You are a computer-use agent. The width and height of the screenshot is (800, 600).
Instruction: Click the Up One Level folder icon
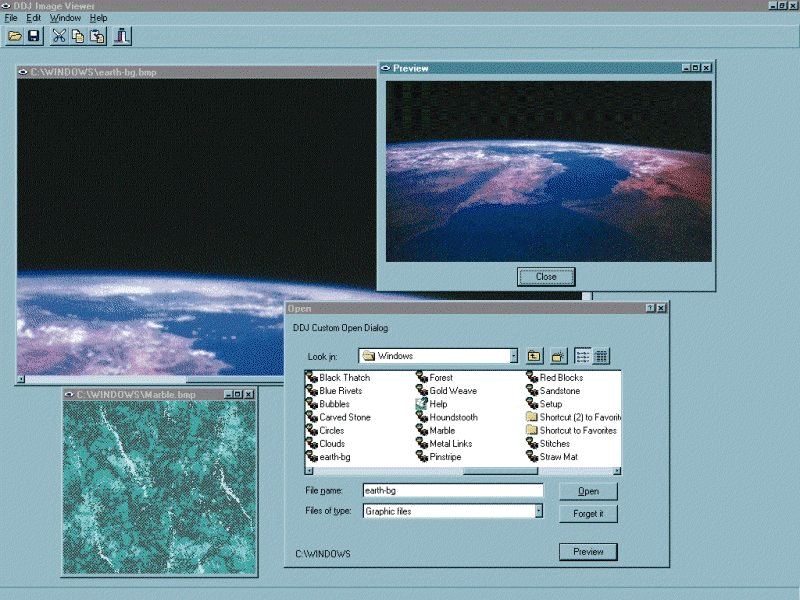535,356
